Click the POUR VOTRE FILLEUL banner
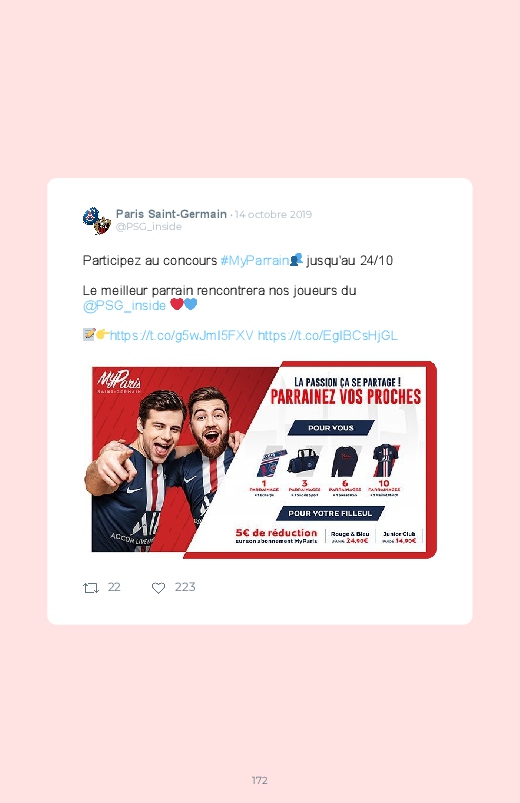The height and width of the screenshot is (803, 520). pyautogui.click(x=330, y=513)
